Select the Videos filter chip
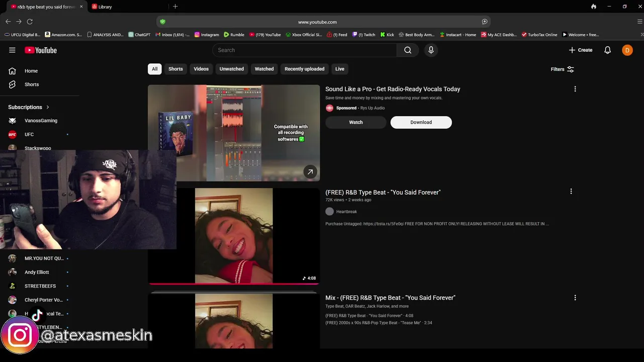 click(201, 69)
